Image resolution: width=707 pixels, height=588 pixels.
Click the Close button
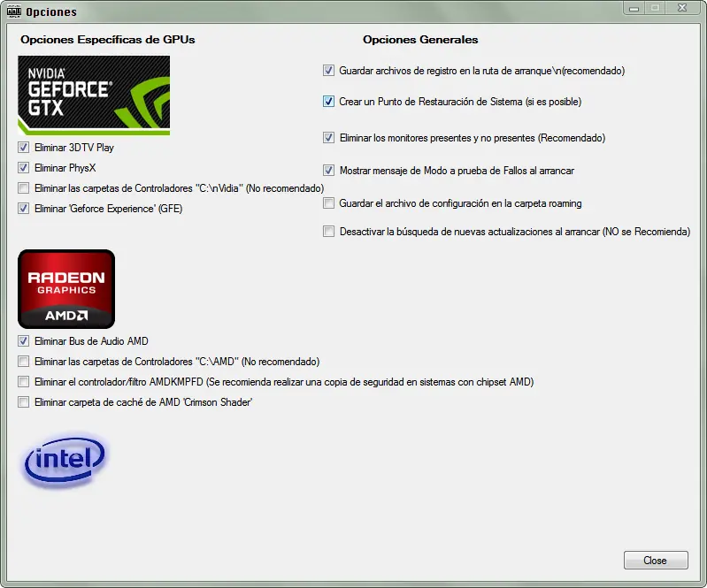[x=656, y=560]
